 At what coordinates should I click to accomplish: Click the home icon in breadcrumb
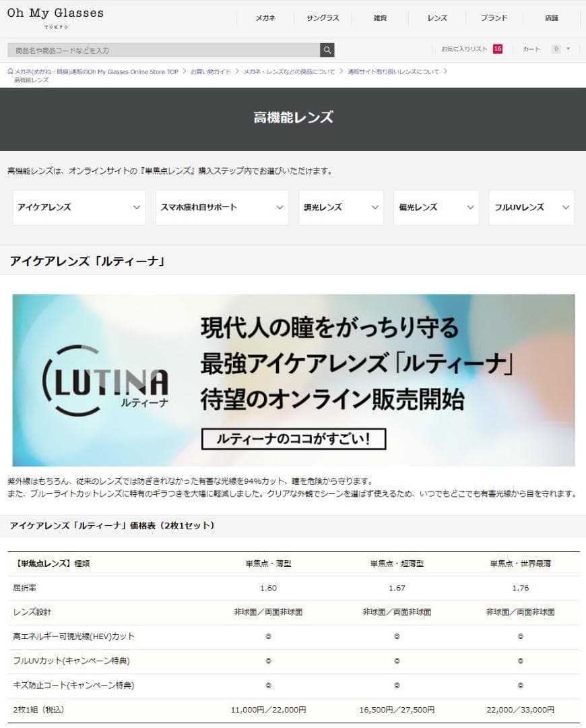[10, 71]
